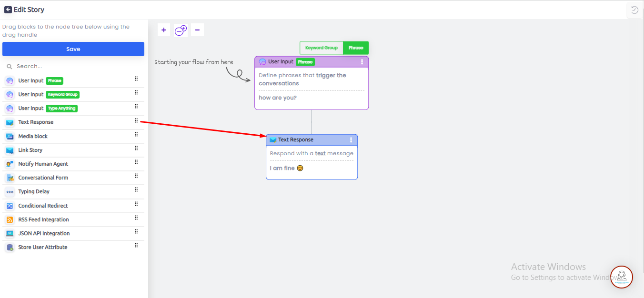Screen dimensions: 644x298
Task: Click drag handle for Store User Attribute
Action: pos(136,246)
